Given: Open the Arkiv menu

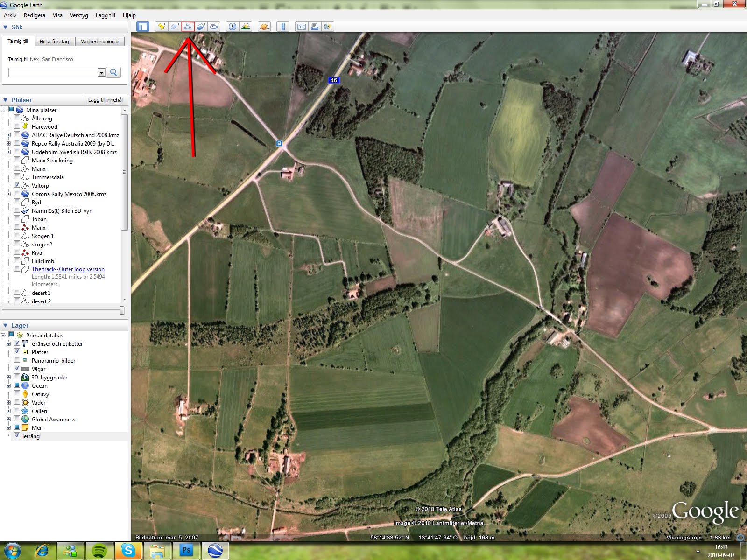Looking at the screenshot, I should (10, 15).
